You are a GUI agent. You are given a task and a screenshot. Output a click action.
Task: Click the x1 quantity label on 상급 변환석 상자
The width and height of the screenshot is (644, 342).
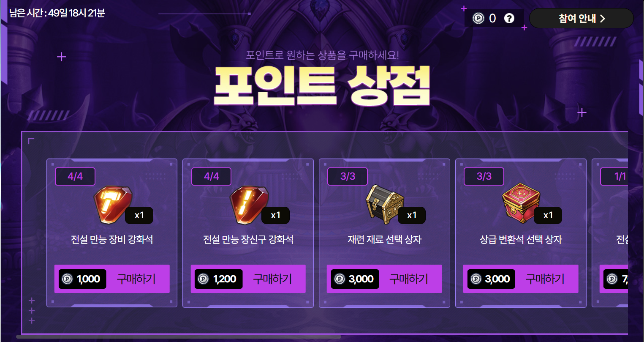click(x=548, y=215)
